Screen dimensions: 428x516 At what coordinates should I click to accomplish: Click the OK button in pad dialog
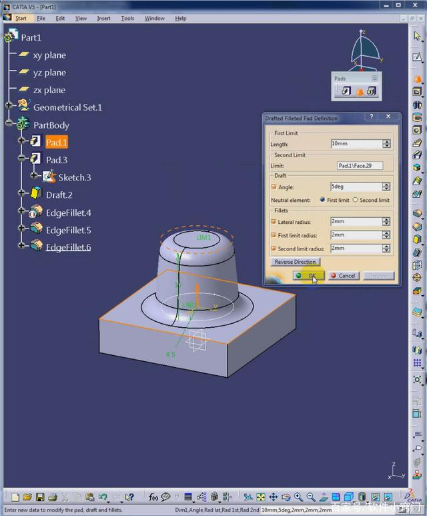(x=308, y=275)
